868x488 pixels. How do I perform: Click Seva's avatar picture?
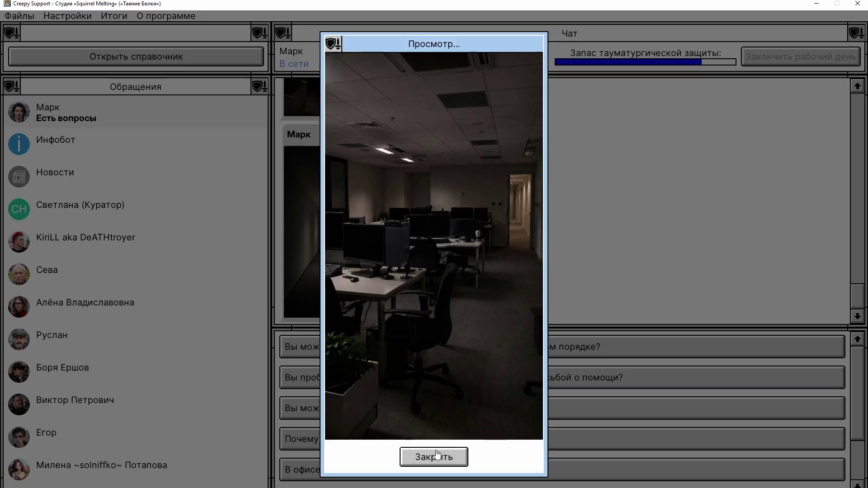tap(19, 274)
